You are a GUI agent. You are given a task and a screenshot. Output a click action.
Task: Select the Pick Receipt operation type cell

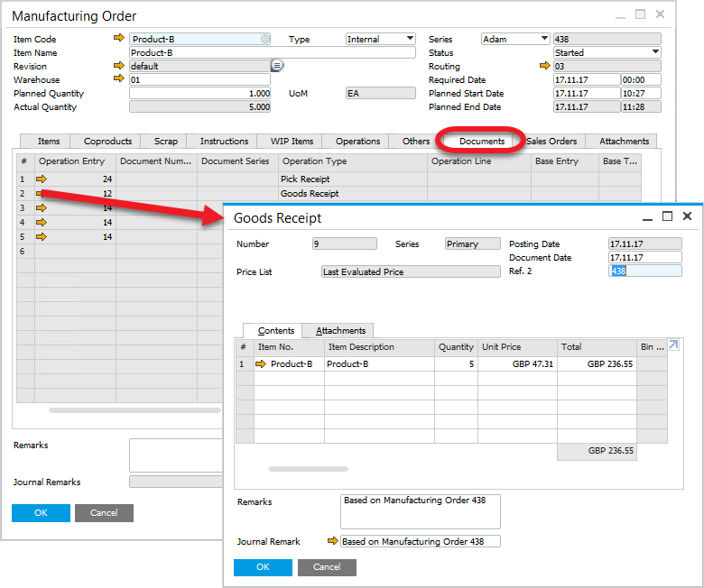(x=352, y=179)
